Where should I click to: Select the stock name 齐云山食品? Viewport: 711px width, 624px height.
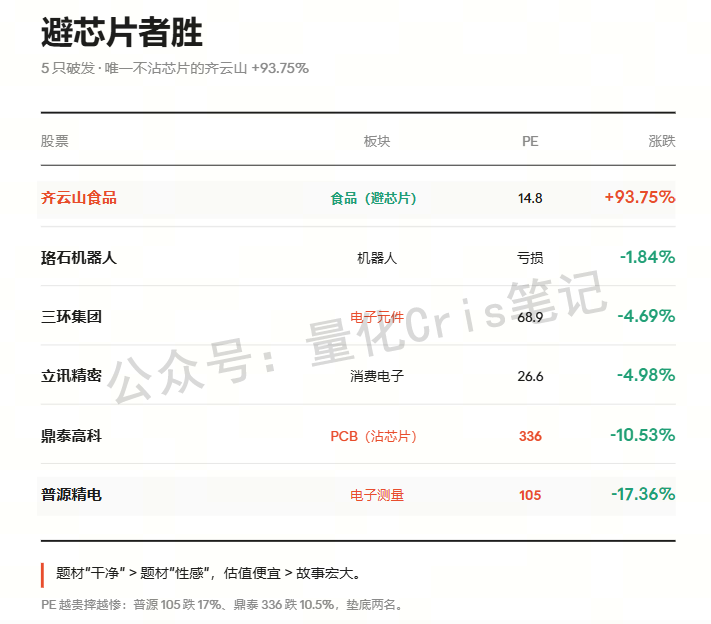[x=79, y=198]
